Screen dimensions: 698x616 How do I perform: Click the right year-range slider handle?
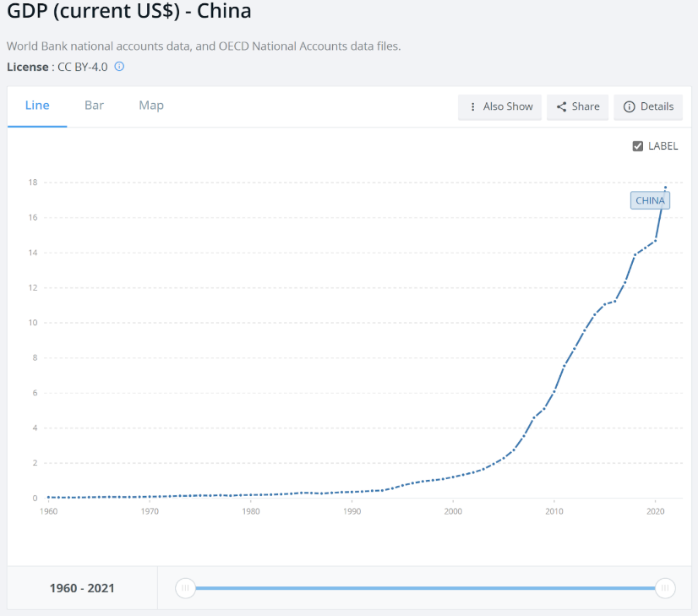click(665, 588)
